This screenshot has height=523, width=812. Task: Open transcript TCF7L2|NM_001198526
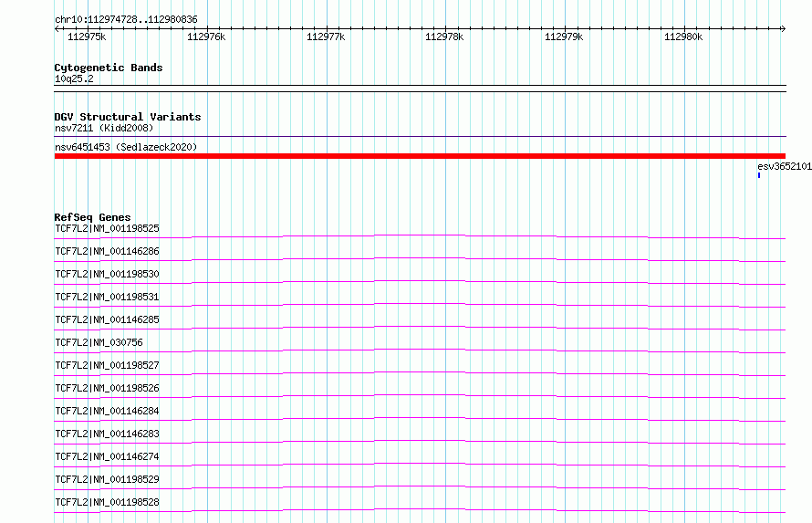(107, 388)
